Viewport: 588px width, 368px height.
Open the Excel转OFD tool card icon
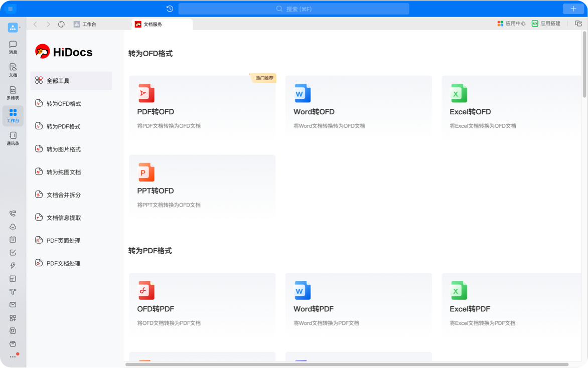click(459, 93)
